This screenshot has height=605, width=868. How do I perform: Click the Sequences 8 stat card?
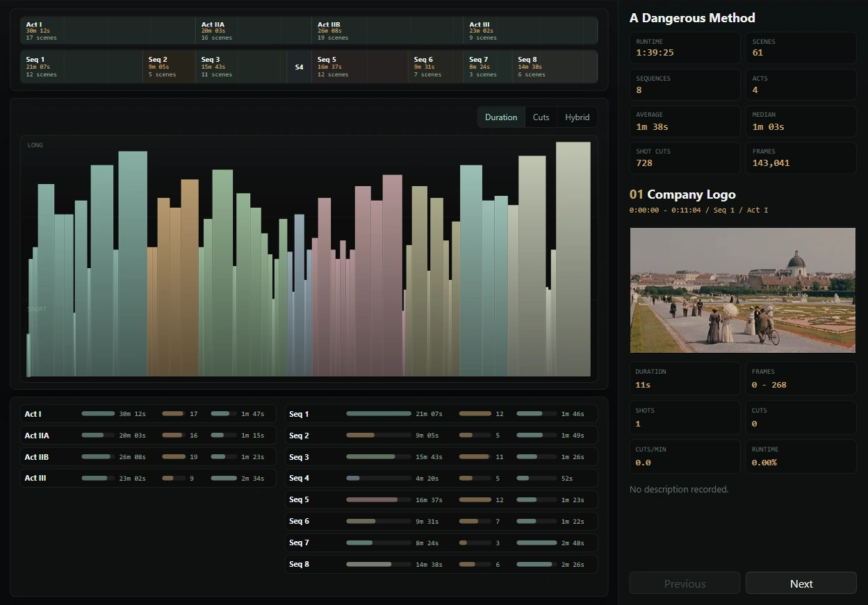tap(685, 85)
